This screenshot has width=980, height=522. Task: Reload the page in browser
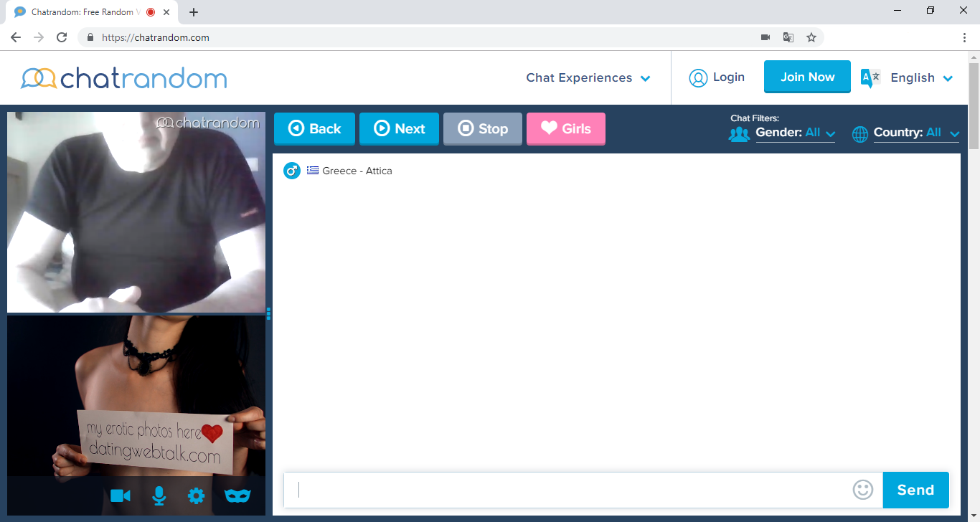point(62,37)
